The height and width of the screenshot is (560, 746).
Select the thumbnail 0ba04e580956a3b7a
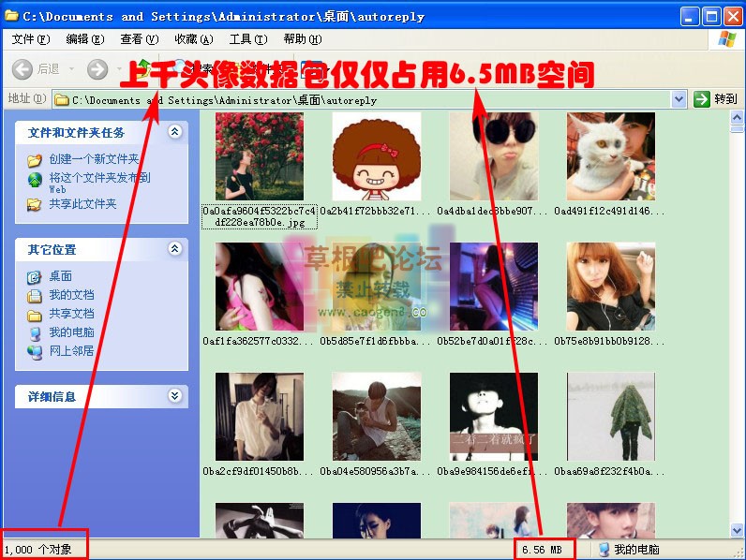coord(377,417)
